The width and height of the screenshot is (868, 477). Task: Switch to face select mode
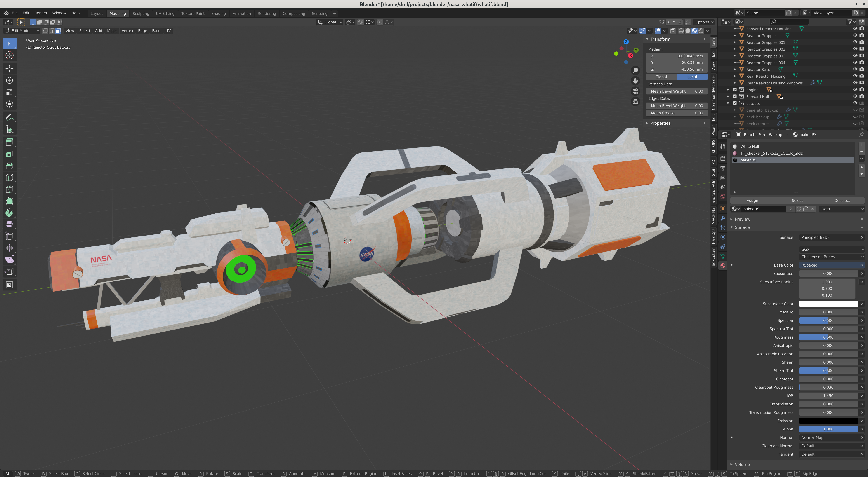(x=58, y=31)
